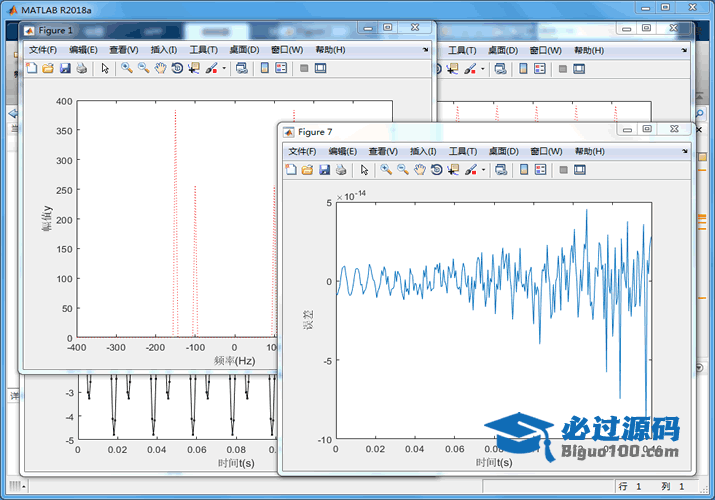The height and width of the screenshot is (500, 715).
Task: Select Zoom Out tool in Figure 1
Action: [x=143, y=68]
